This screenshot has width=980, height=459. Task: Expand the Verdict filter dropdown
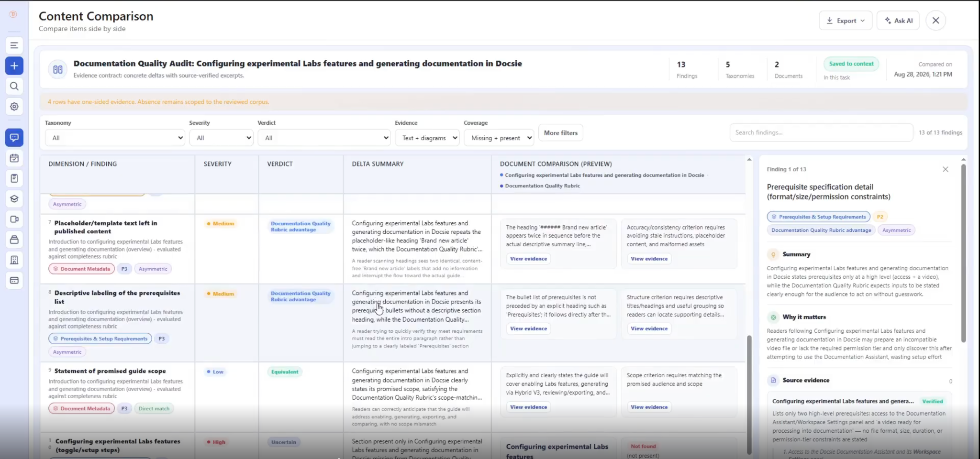click(324, 138)
